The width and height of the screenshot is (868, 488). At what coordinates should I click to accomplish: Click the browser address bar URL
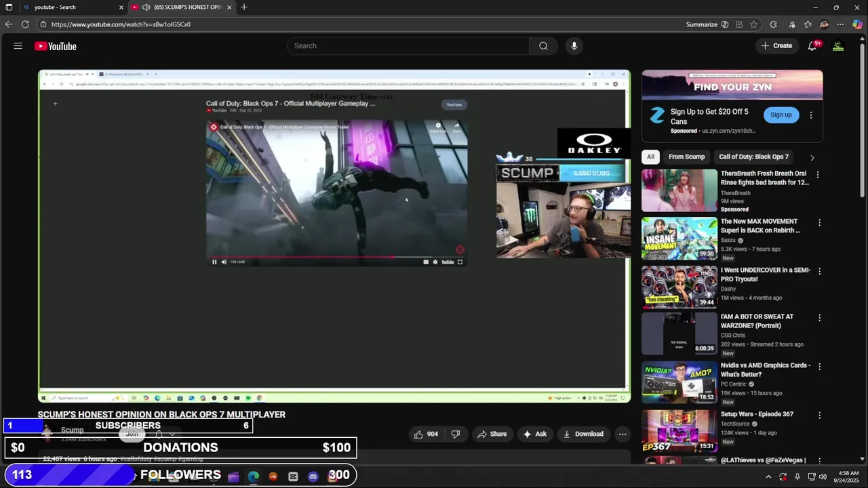(121, 24)
